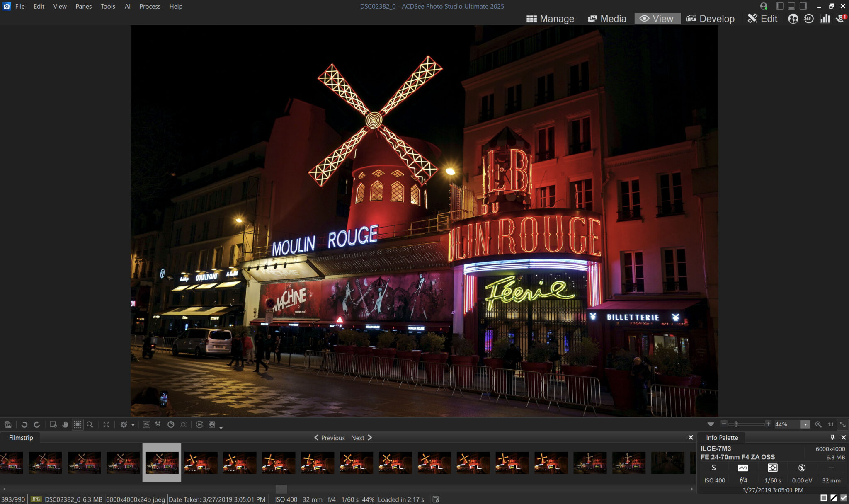Pin the Info Palette panel
Screen dimensions: 849x504
832,437
